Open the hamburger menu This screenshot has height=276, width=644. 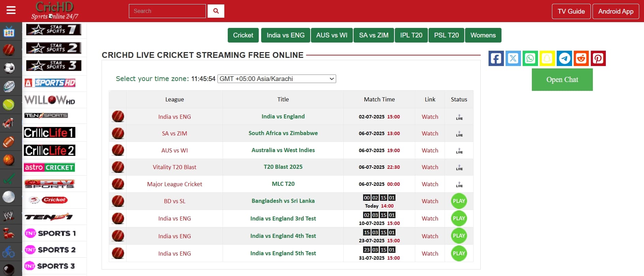11,11
